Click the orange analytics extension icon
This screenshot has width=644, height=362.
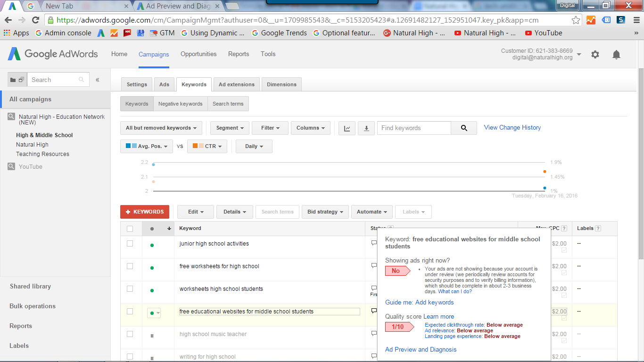point(591,20)
